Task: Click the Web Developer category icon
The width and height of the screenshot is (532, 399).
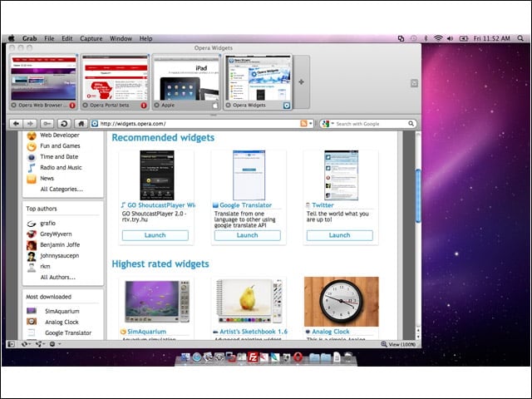Action: tap(32, 135)
